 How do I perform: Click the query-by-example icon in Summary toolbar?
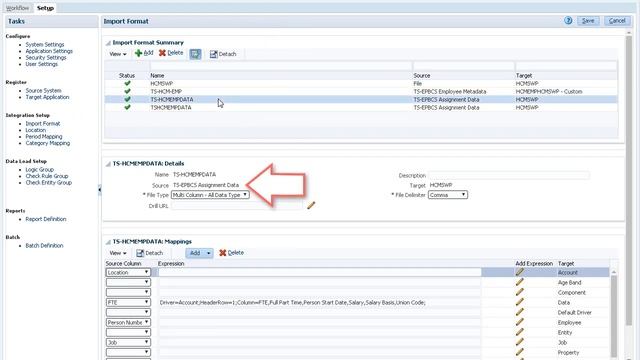point(195,54)
